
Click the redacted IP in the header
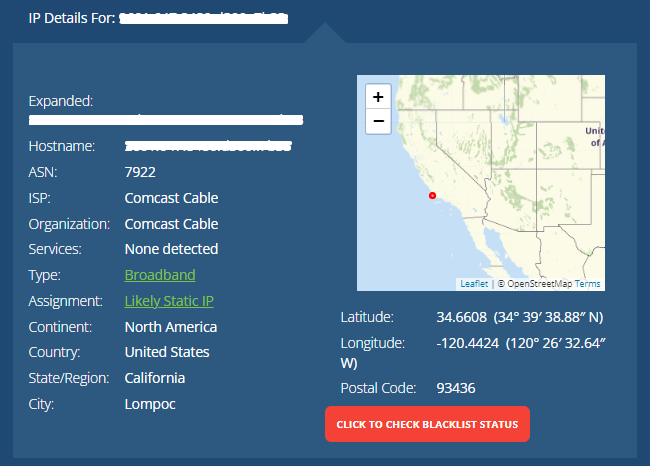click(x=204, y=18)
